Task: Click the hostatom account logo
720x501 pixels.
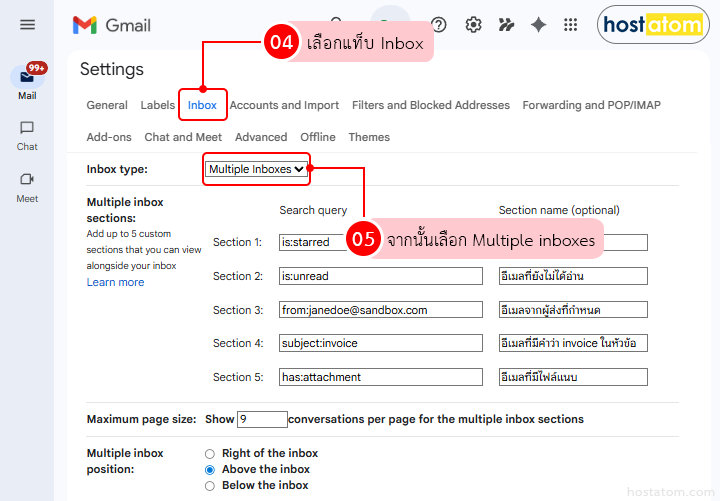Action: tap(653, 25)
